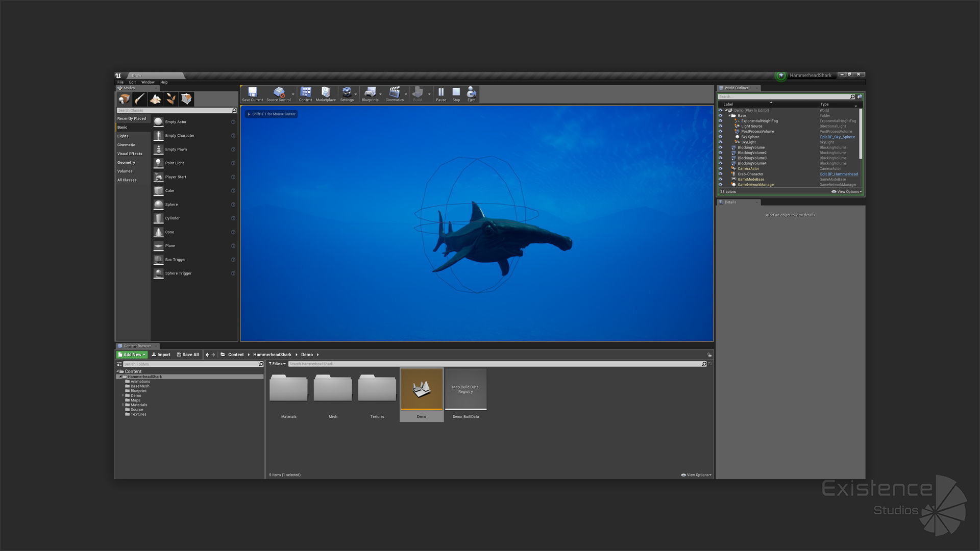Select Player Start icon in Place list
This screenshot has width=980, height=551.
click(158, 177)
